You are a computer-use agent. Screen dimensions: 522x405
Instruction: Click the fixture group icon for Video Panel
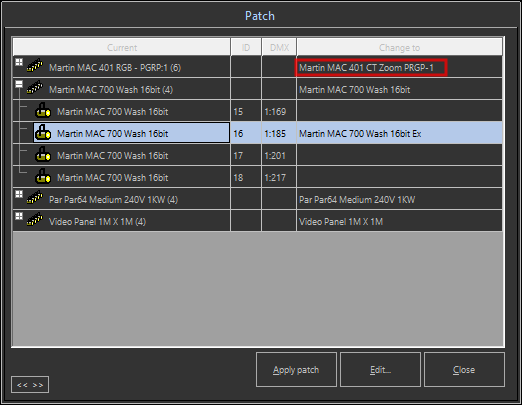click(x=35, y=219)
